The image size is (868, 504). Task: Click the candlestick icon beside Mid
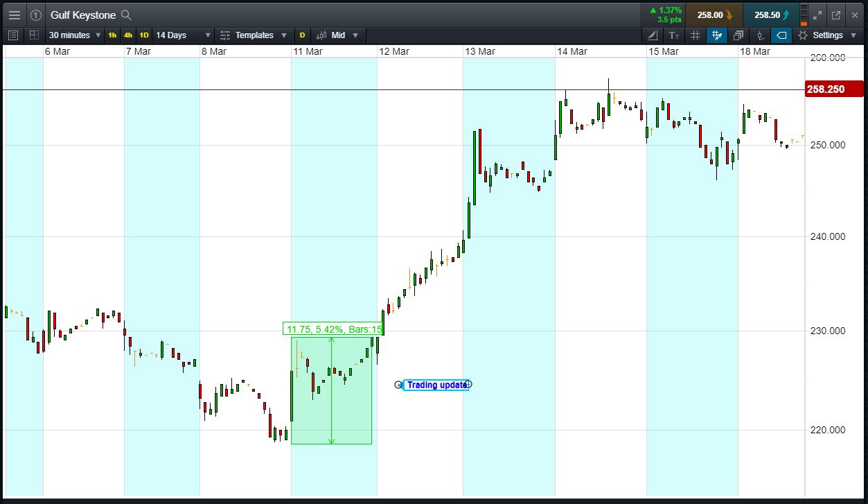pos(321,35)
